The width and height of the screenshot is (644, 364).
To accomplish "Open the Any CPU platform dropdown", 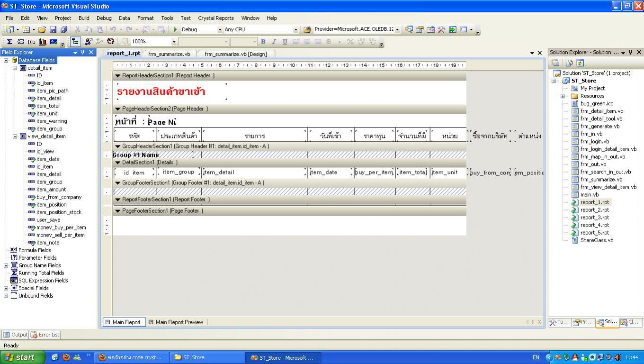I will tap(296, 29).
